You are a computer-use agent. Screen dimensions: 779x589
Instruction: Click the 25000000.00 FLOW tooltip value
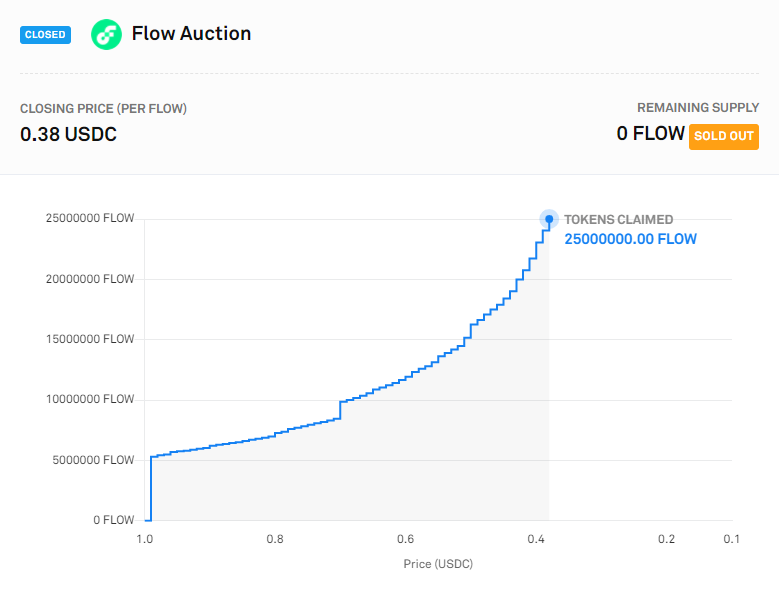tap(630, 239)
